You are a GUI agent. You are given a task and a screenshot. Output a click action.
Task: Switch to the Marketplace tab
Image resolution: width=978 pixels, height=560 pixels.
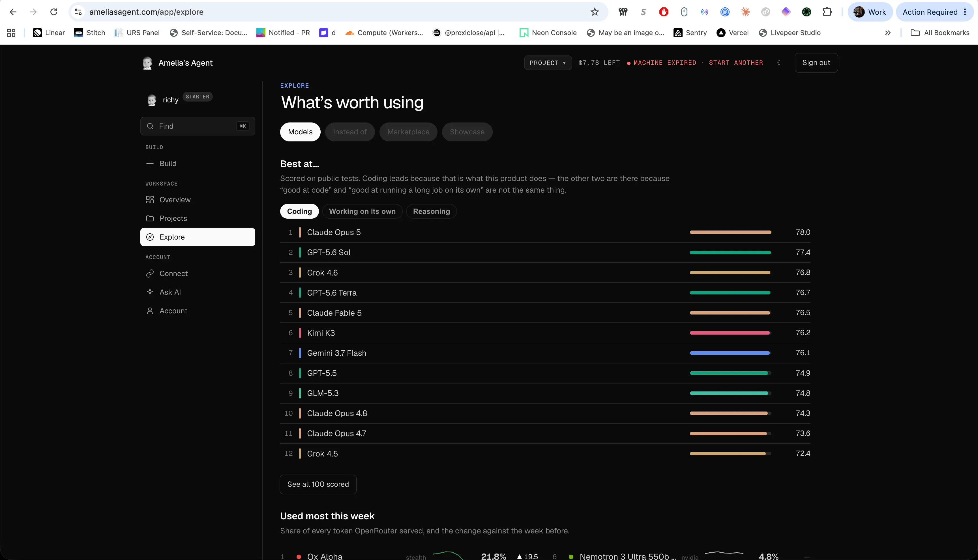[x=408, y=132]
